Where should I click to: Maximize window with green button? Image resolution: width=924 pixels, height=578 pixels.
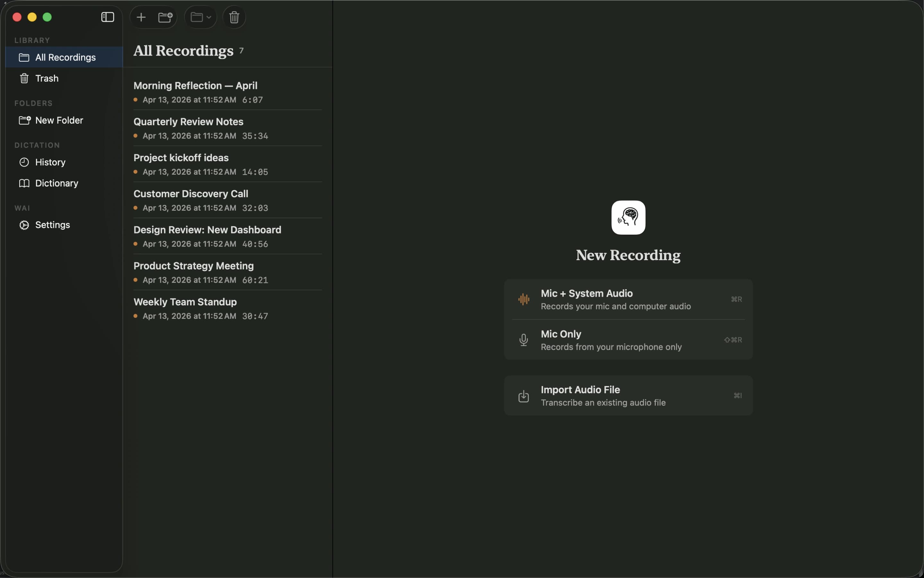point(47,17)
